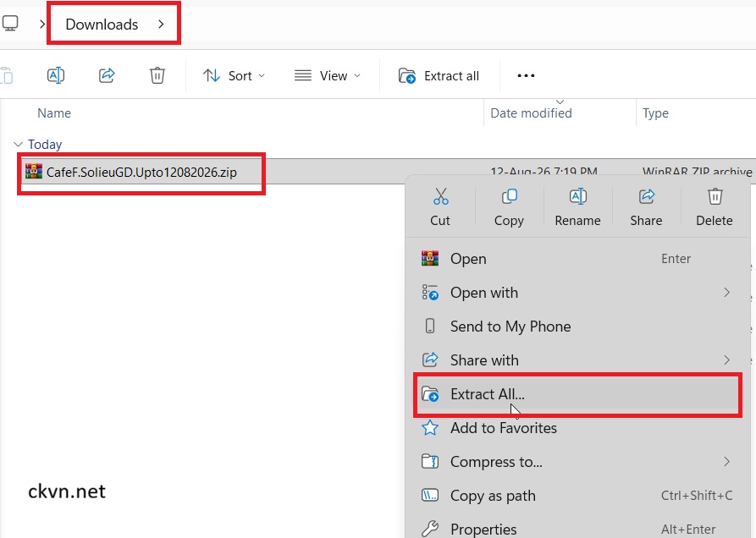Click the toolbar rename icon
The width and height of the screenshot is (756, 538).
(56, 75)
